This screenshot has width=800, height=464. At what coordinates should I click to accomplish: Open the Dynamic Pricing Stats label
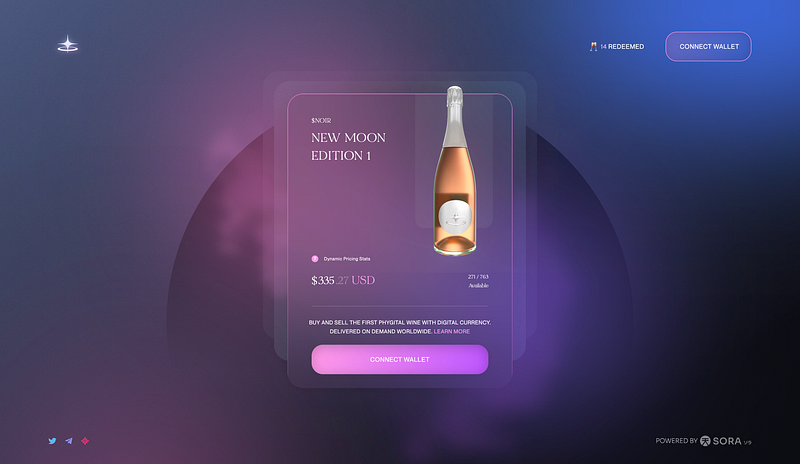click(347, 259)
